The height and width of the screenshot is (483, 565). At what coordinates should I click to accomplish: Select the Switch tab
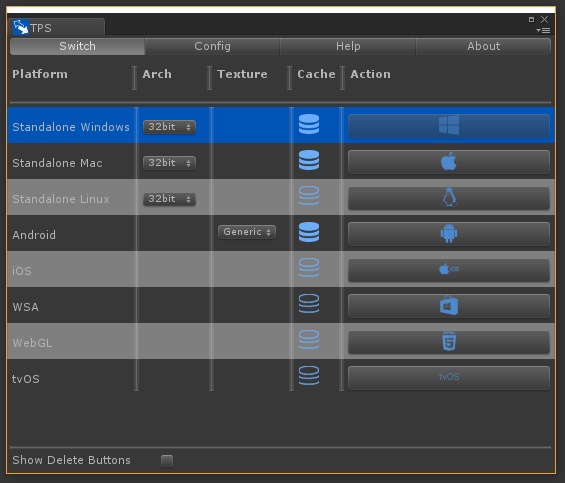[x=77, y=46]
